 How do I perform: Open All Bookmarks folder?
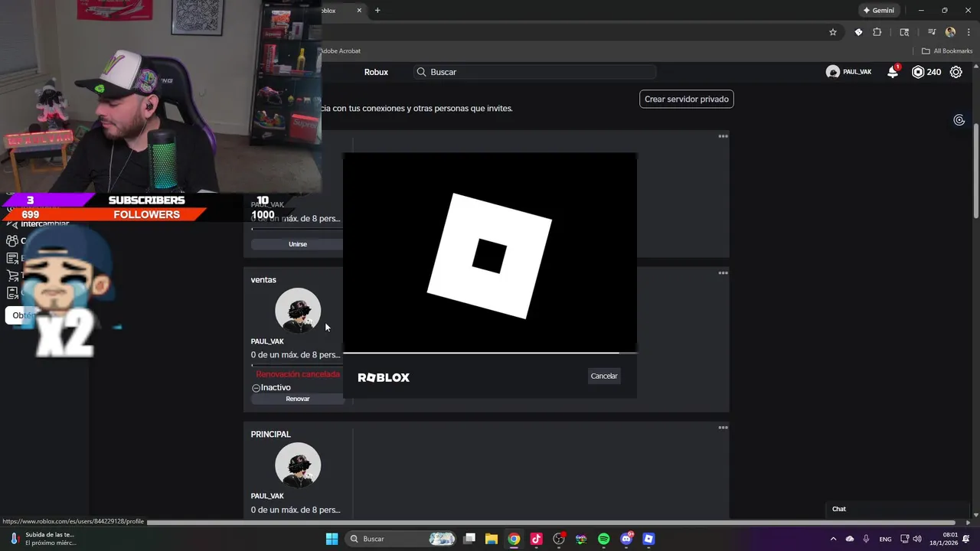(x=947, y=51)
